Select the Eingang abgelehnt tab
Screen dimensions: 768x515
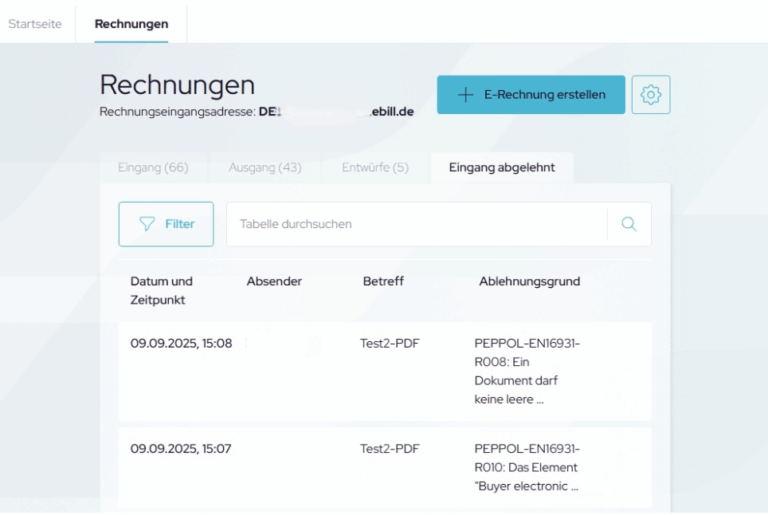click(502, 167)
